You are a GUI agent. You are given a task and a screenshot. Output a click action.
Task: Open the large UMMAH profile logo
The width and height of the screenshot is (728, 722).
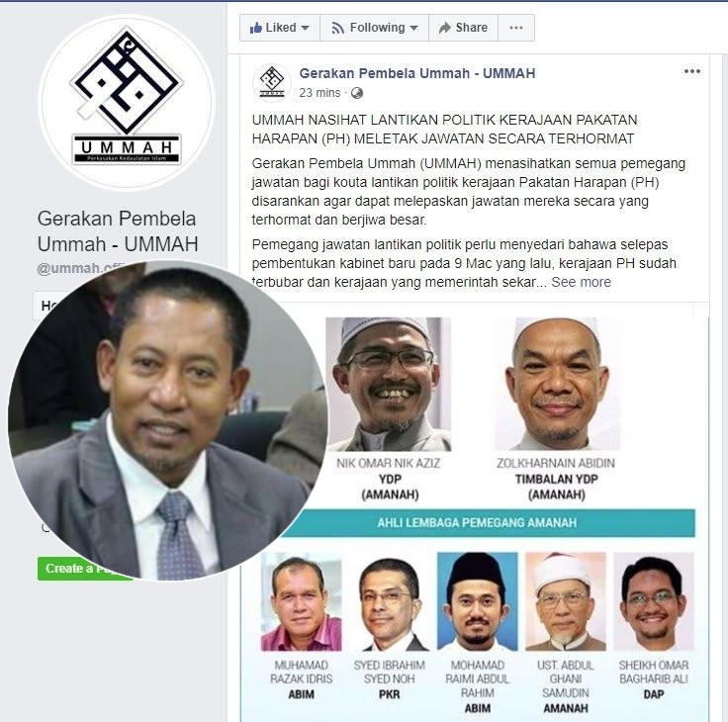click(127, 103)
